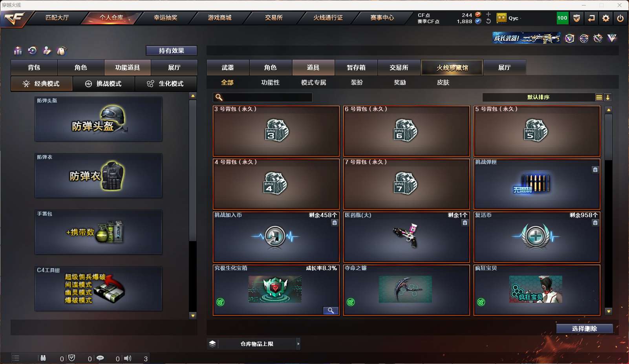Select the 火线珍藏馆 tab

pos(452,68)
